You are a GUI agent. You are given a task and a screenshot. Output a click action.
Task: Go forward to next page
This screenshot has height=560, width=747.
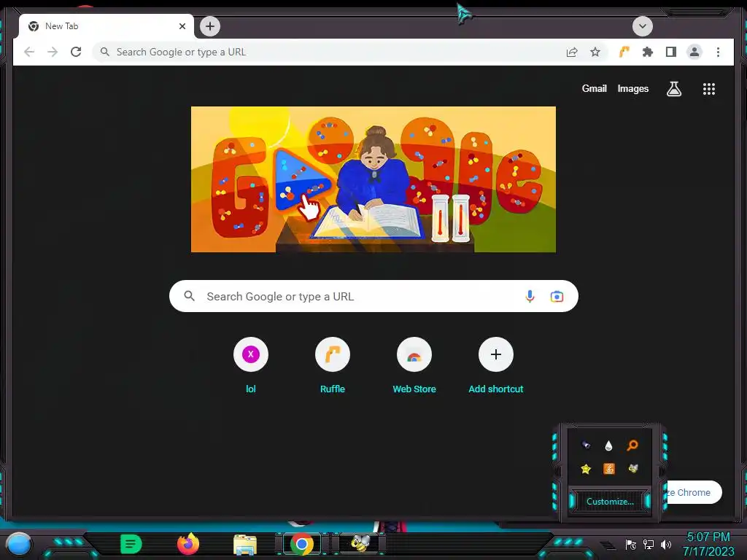(x=53, y=52)
